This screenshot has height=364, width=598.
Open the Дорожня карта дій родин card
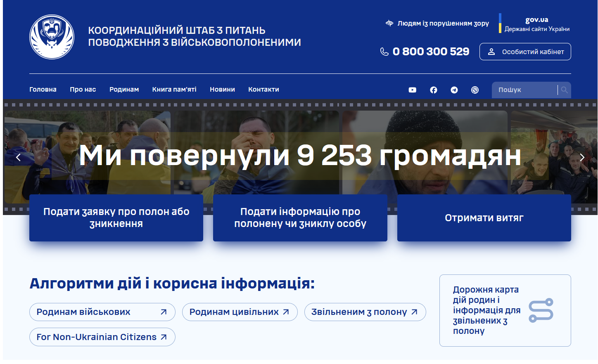505,310
